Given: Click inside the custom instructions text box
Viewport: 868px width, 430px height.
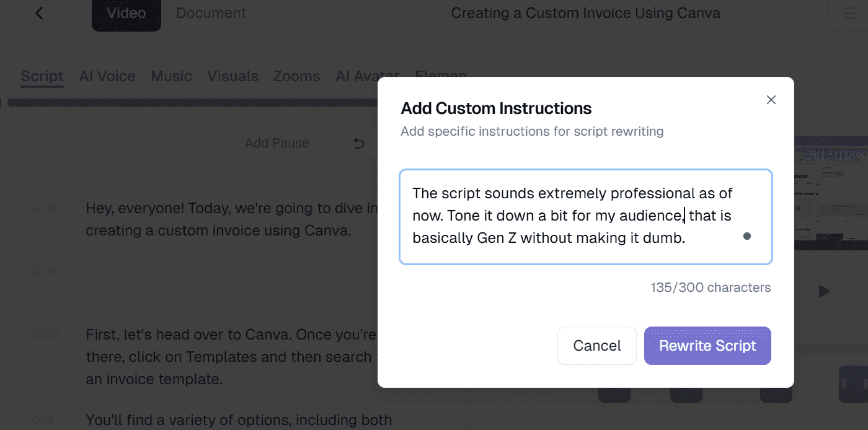Looking at the screenshot, I should pyautogui.click(x=585, y=216).
